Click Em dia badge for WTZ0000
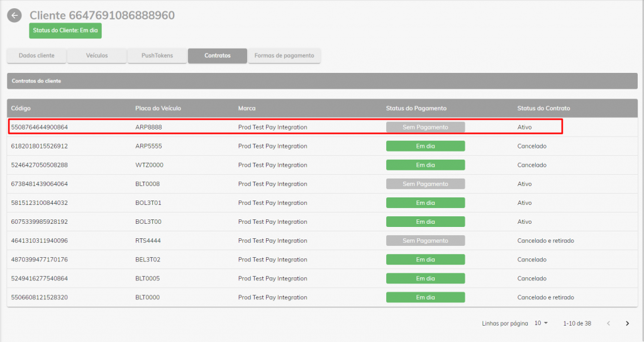This screenshot has height=342, width=644. [426, 165]
